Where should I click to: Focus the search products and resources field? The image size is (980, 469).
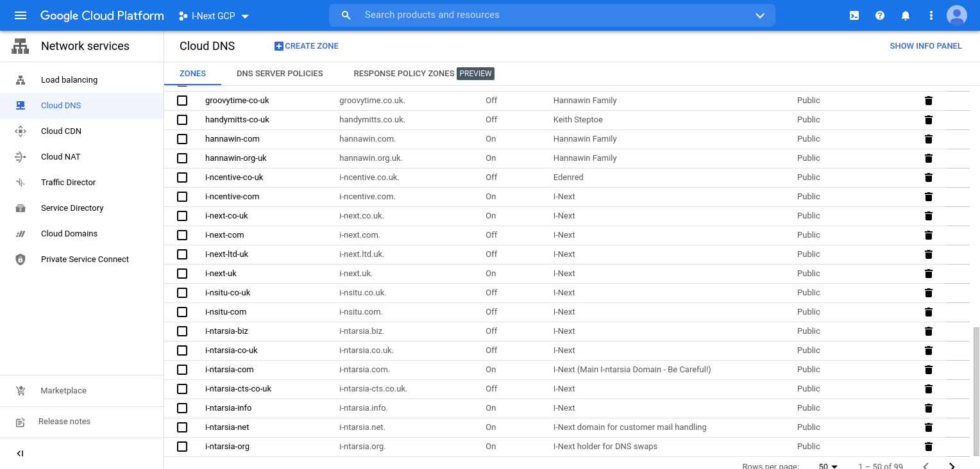(x=552, y=15)
